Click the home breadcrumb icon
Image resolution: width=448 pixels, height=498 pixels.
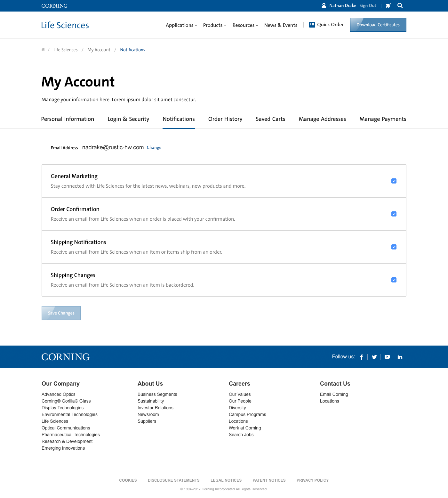(x=43, y=50)
